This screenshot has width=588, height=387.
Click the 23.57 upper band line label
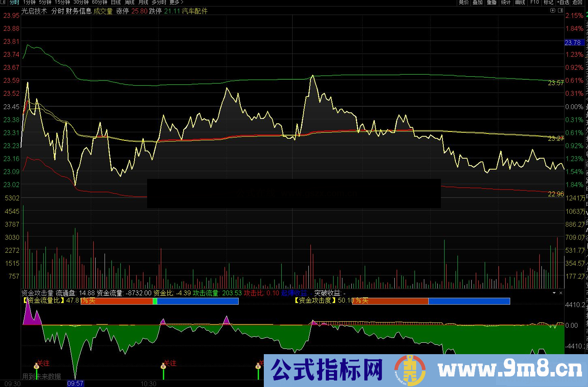(556, 83)
